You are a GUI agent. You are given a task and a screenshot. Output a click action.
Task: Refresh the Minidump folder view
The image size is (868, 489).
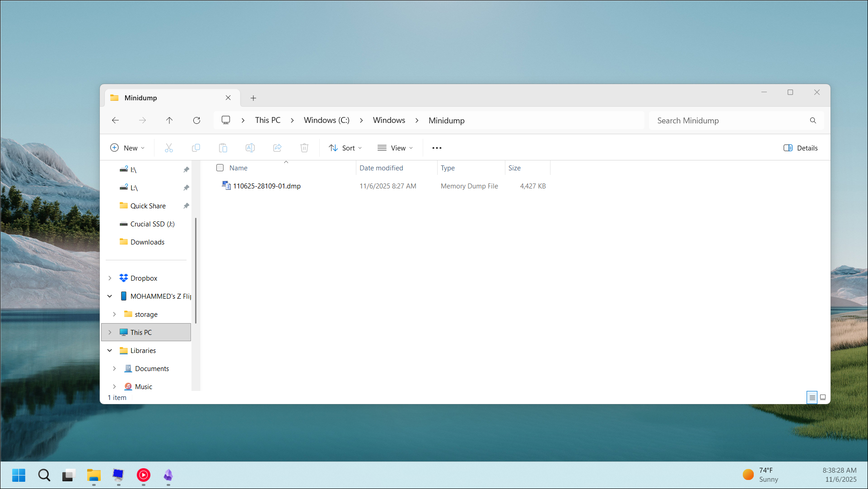point(196,120)
